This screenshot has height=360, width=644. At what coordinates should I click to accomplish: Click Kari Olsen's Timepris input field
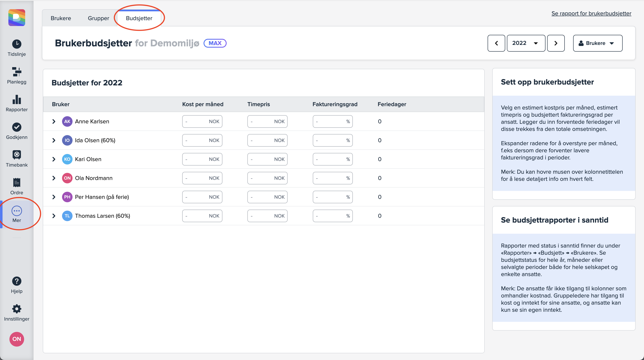coord(262,159)
